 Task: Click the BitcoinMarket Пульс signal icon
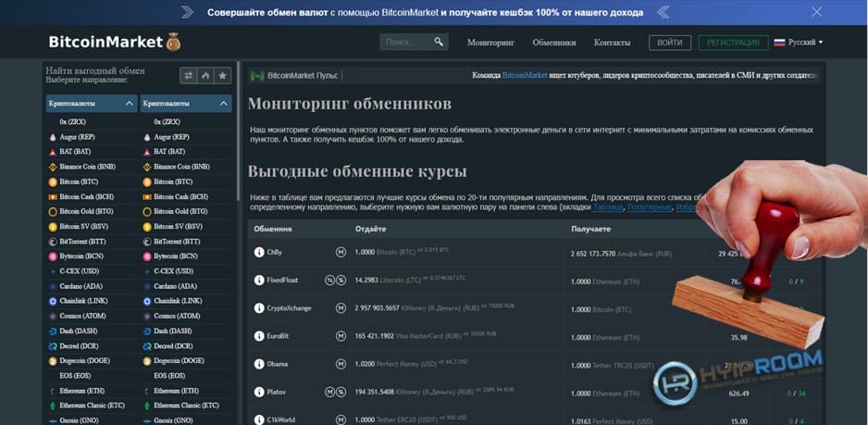point(257,76)
